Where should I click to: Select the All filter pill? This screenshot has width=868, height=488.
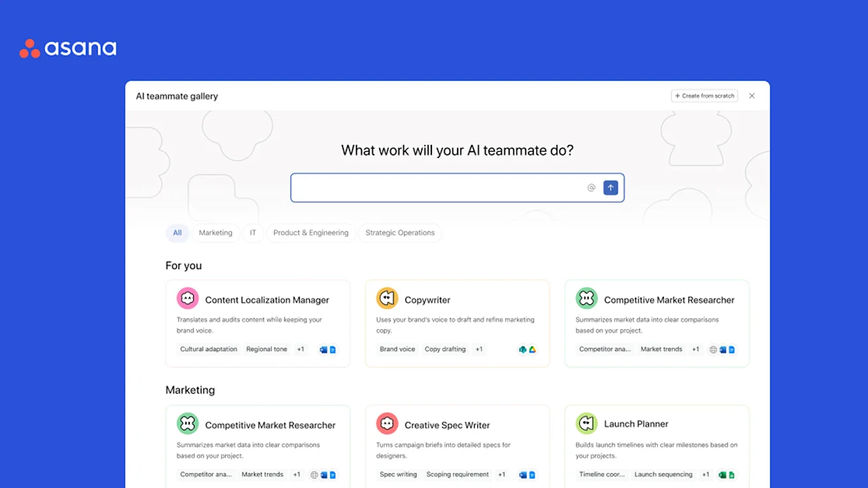click(x=177, y=232)
